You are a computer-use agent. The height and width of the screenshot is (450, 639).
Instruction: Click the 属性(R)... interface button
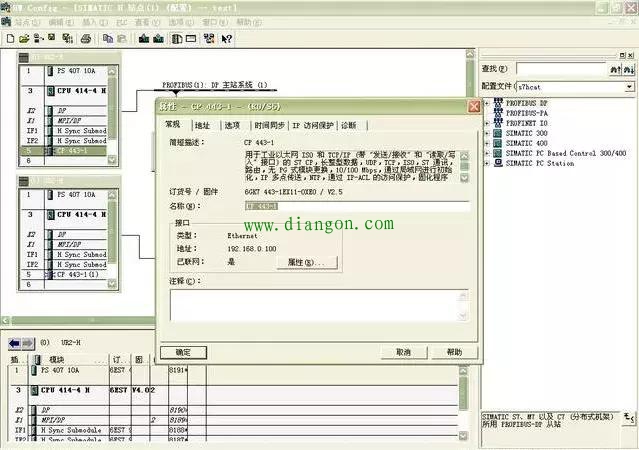[x=306, y=262]
